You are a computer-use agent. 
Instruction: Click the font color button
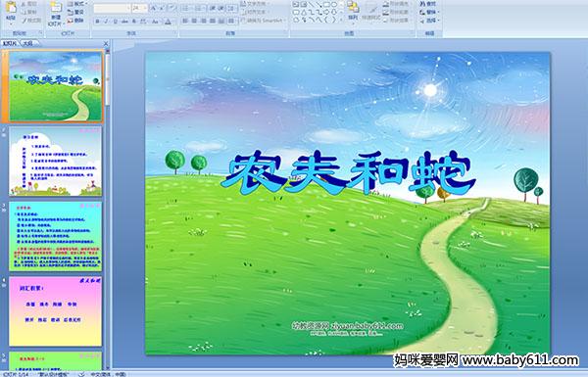point(169,22)
